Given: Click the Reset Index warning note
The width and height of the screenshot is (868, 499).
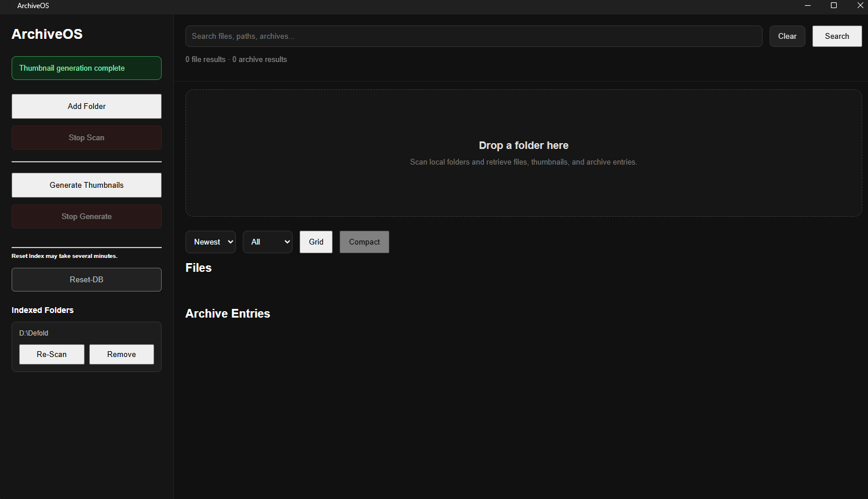Looking at the screenshot, I should pyautogui.click(x=64, y=256).
